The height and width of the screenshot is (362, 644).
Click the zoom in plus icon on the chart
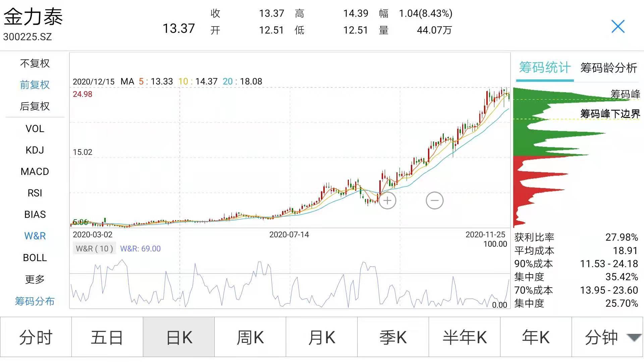387,200
